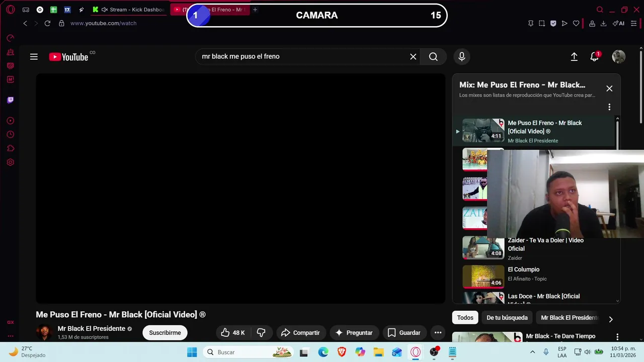644x362 pixels.
Task: Play Zaider - Te Va a Doler
Action: pos(533,248)
